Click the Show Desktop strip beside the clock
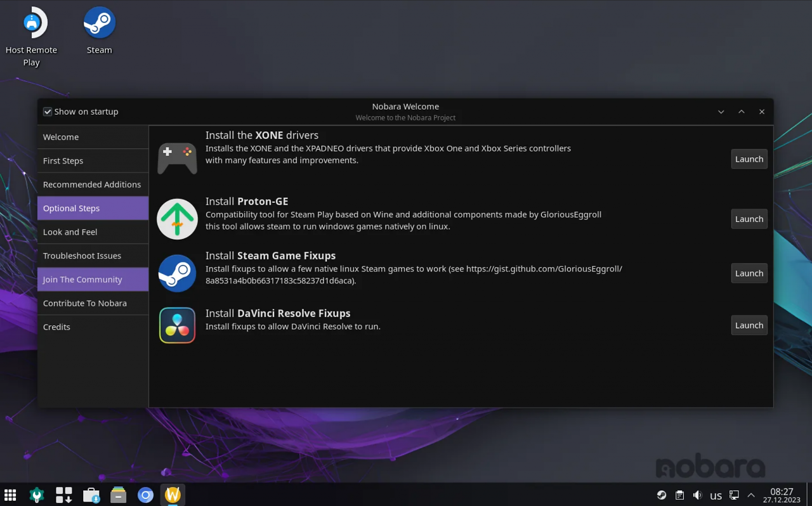Image resolution: width=812 pixels, height=506 pixels. [809, 495]
